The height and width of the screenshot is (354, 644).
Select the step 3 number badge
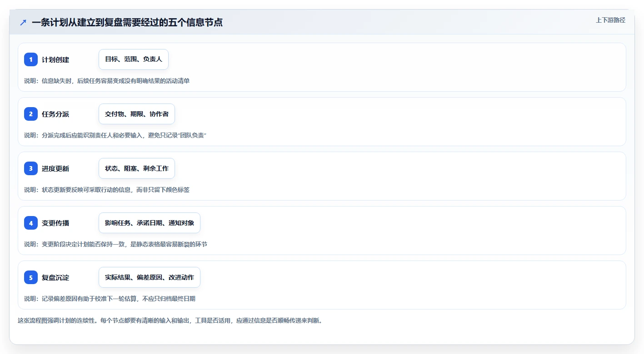pos(31,168)
